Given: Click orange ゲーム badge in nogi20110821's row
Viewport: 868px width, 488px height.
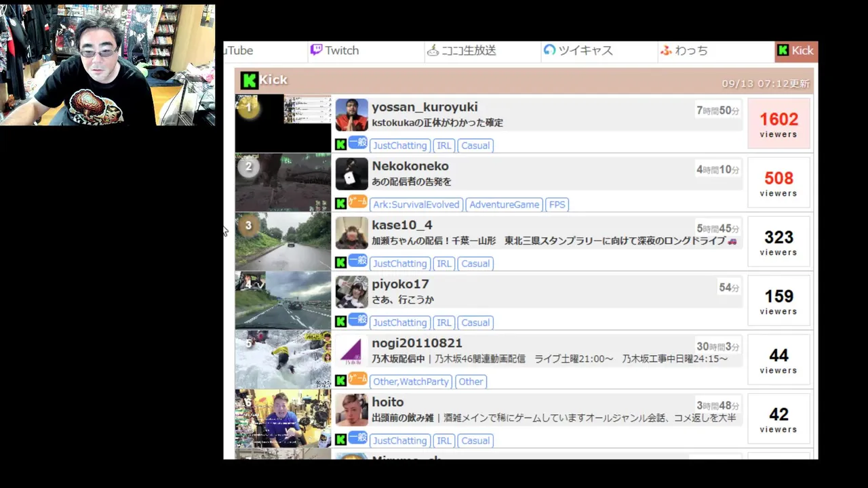Looking at the screenshot, I should [357, 379].
